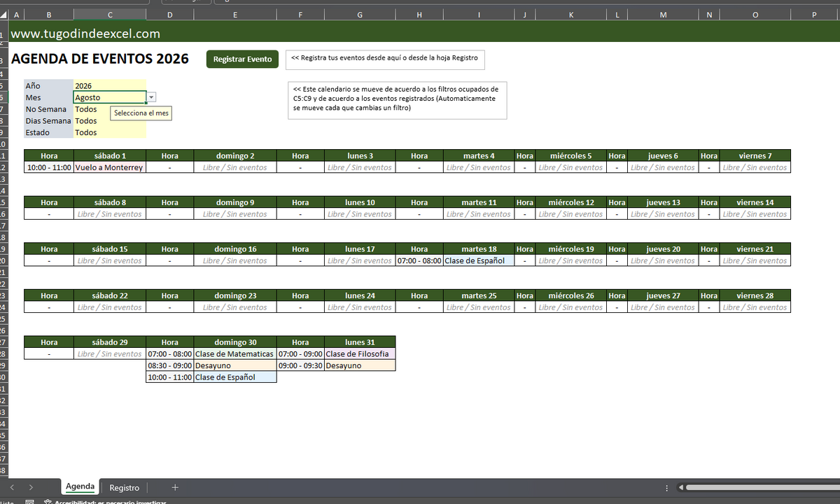Image resolution: width=840 pixels, height=504 pixels.
Task: Click the Clase de Filosofia event cell
Action: (359, 353)
